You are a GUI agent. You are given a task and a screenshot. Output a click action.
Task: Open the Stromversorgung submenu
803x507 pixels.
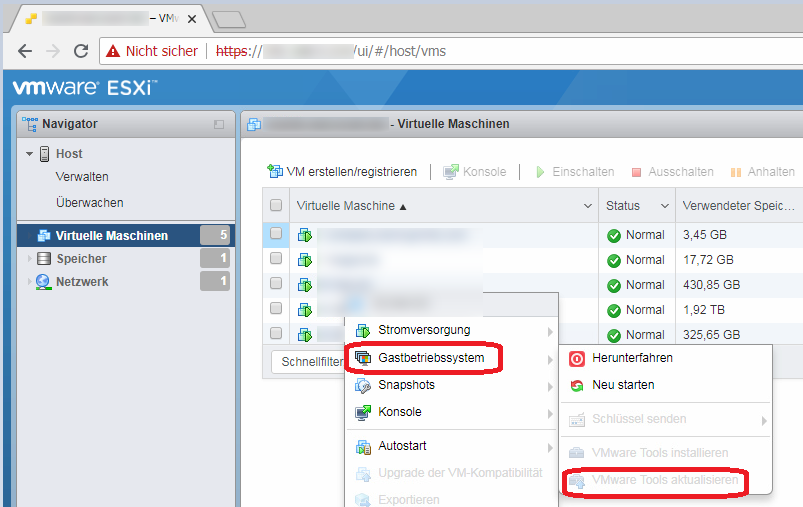[x=424, y=330]
